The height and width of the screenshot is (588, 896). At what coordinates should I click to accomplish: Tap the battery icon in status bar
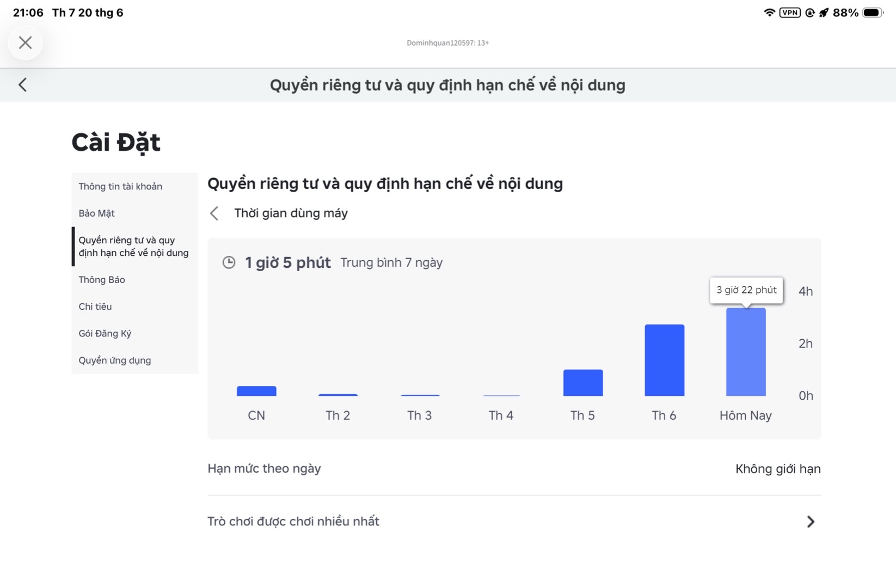(873, 13)
